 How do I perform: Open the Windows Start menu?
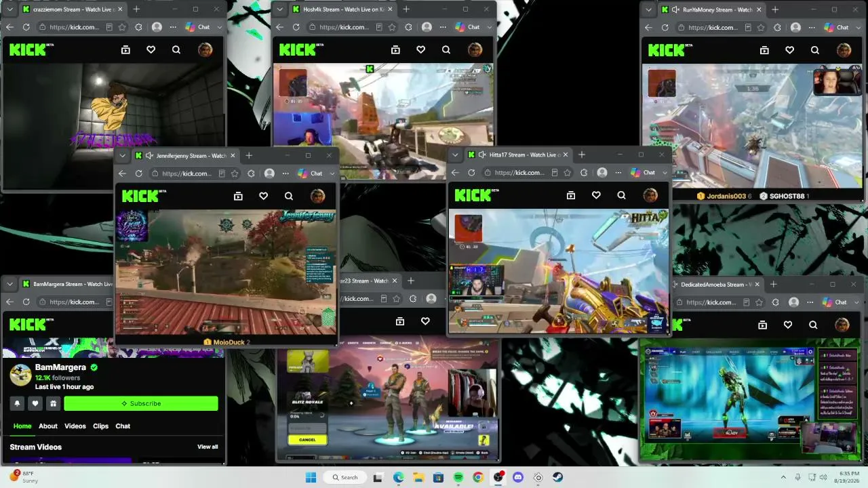(311, 477)
